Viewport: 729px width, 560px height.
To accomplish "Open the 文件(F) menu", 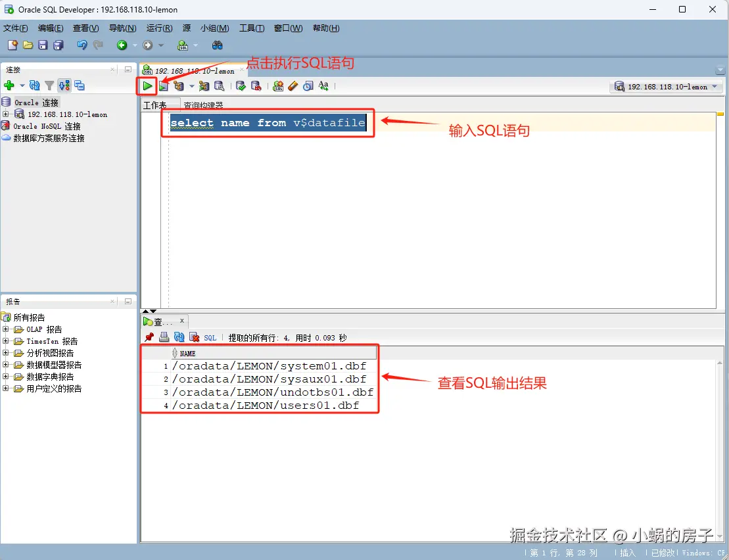I will [x=15, y=28].
